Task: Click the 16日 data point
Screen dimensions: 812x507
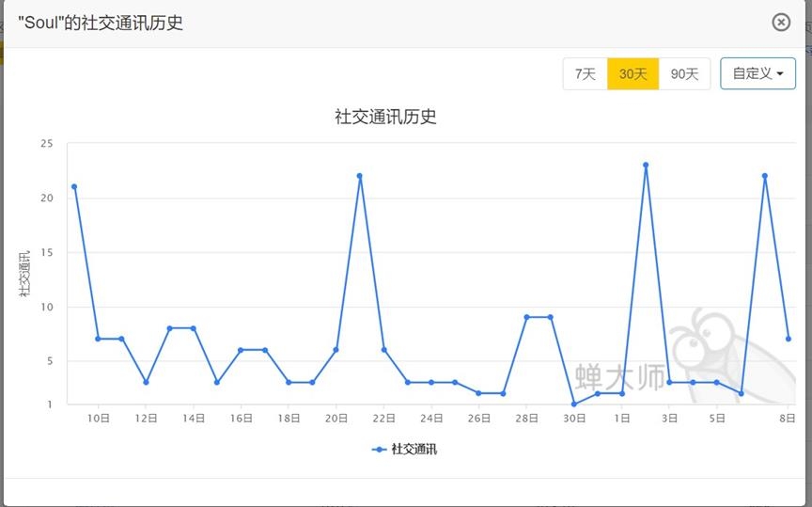Action: pos(241,350)
